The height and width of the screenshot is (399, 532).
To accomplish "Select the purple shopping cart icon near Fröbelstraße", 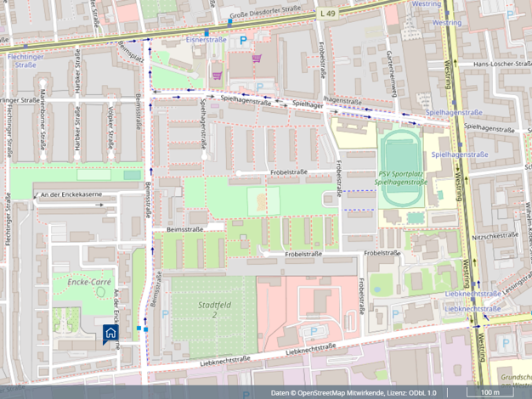I will 257,59.
